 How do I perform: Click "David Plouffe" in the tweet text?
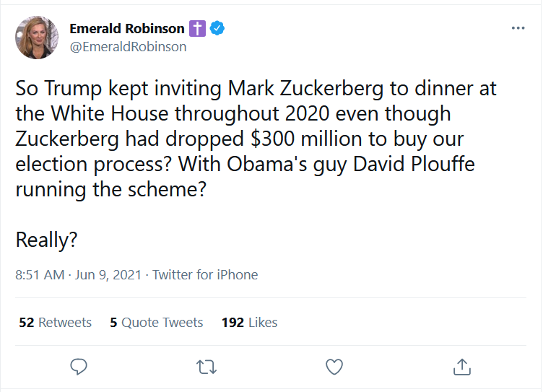pos(414,164)
